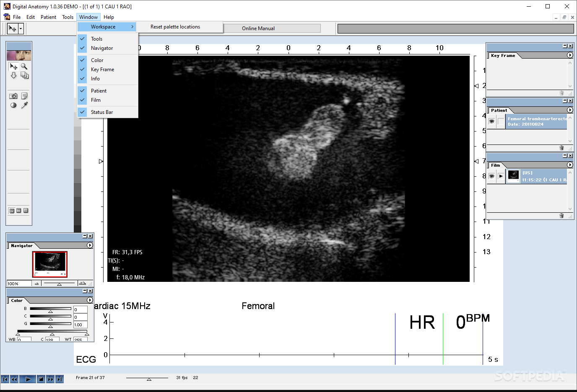Click zoom-out small mountain icon in Navigator
577x392 pixels.
[36, 284]
